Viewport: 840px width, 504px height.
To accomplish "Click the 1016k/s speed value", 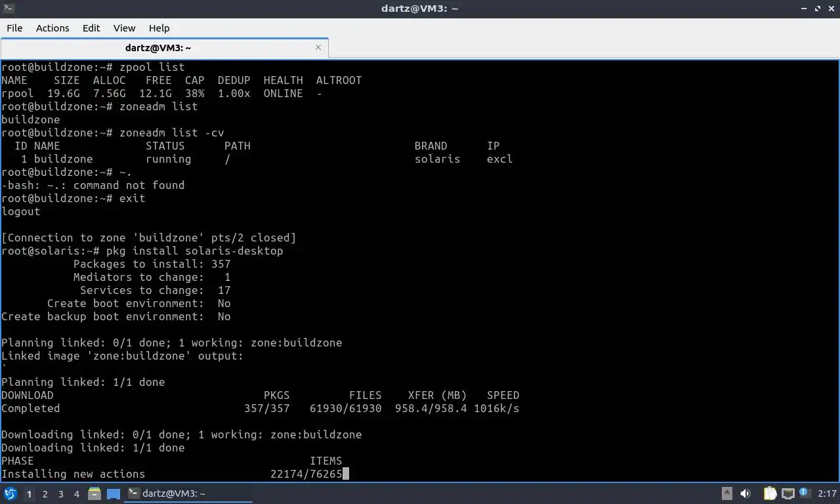I will (x=497, y=408).
